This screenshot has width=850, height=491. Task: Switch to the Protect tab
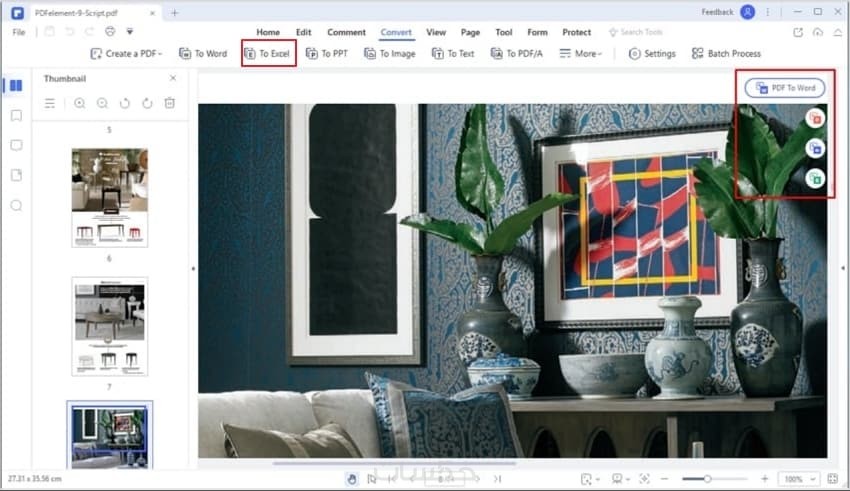(576, 32)
